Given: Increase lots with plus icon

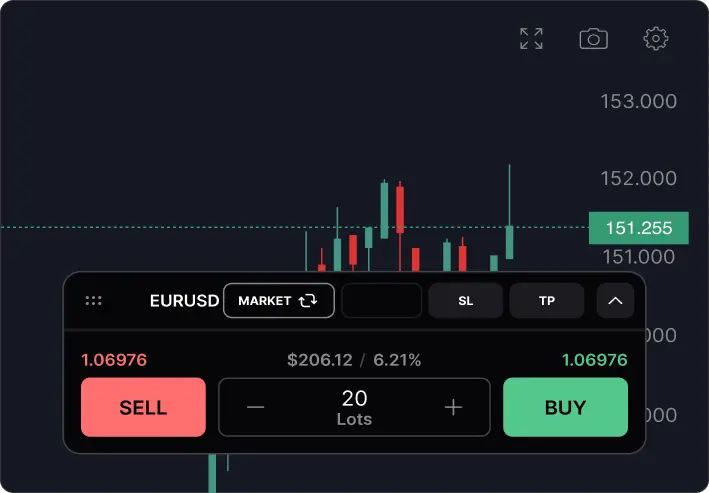Looking at the screenshot, I should pos(453,407).
